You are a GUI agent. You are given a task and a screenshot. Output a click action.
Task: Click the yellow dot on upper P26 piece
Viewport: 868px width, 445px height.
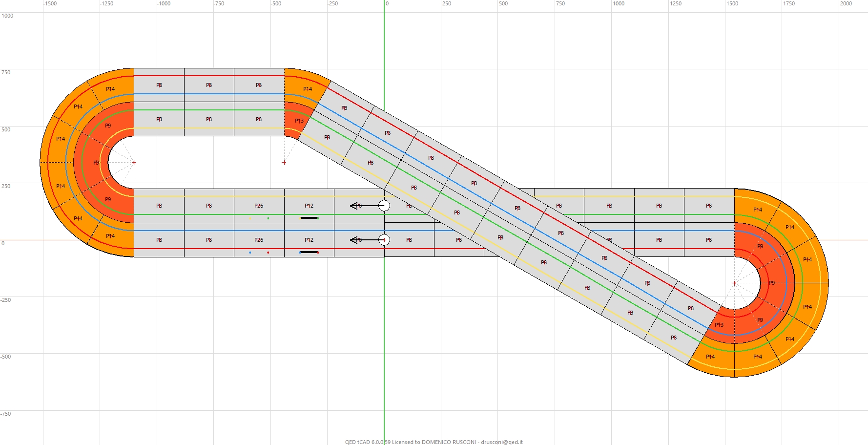(250, 218)
